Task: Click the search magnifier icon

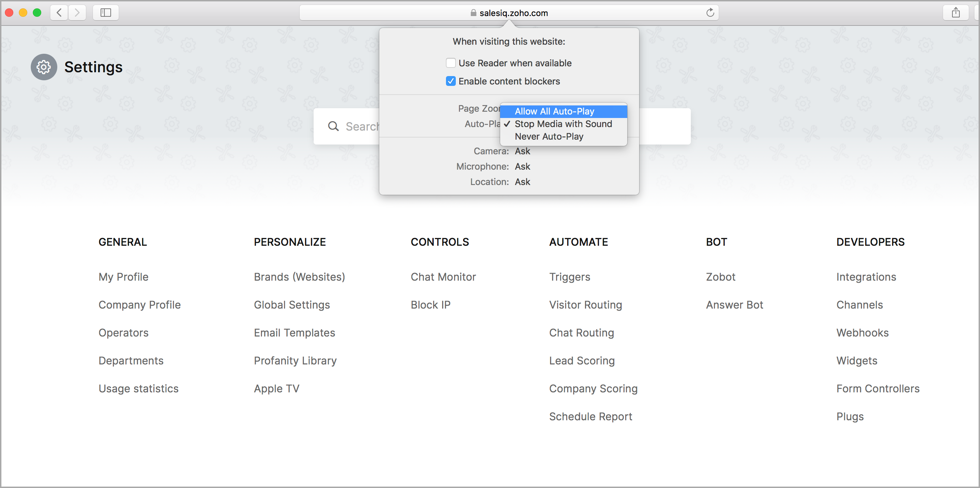Action: 333,126
